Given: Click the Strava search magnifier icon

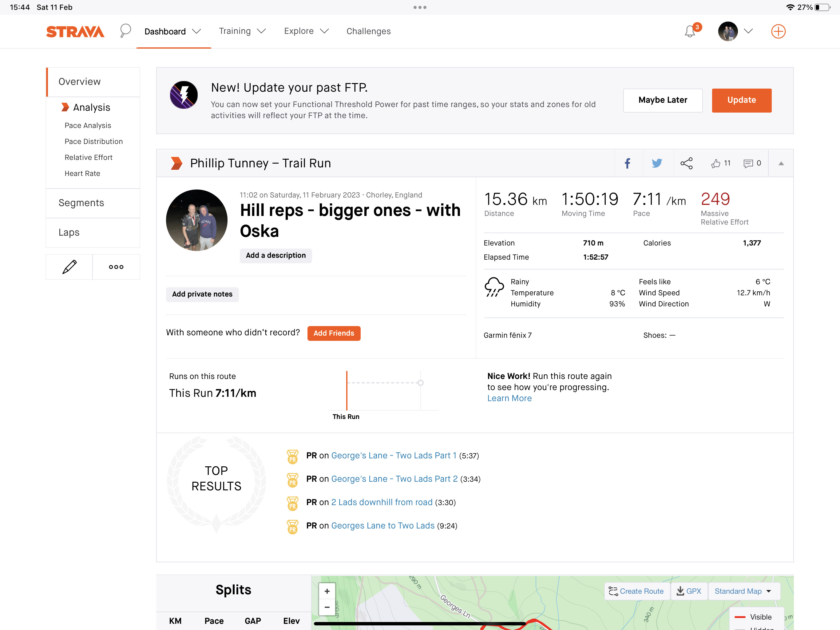Looking at the screenshot, I should point(125,30).
